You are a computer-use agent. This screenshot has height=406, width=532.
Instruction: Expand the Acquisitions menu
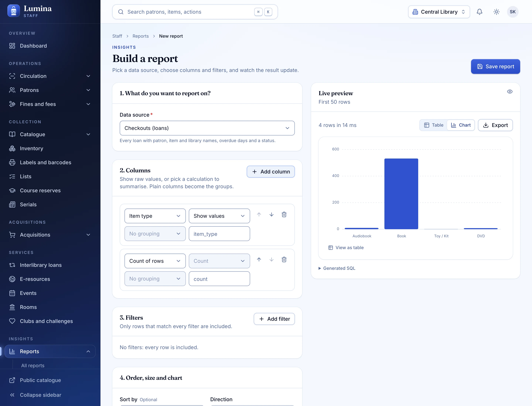(50, 235)
